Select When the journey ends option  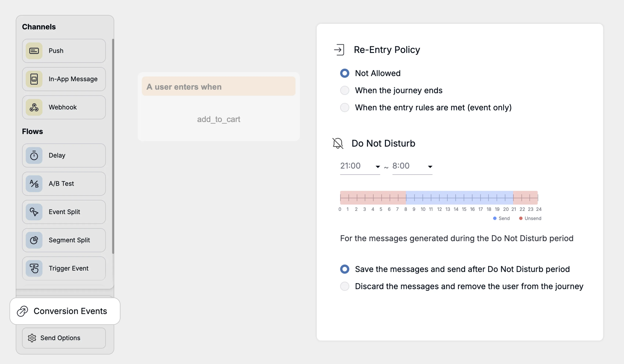pyautogui.click(x=344, y=90)
